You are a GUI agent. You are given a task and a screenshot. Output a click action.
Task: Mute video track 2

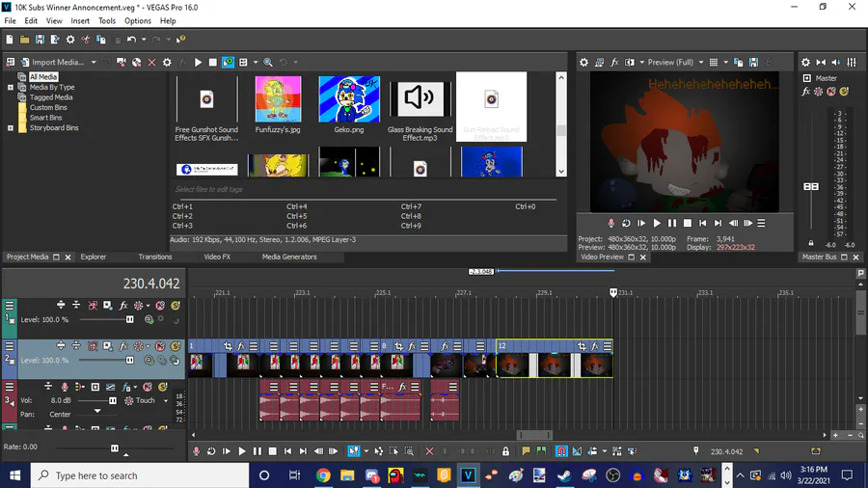click(160, 346)
